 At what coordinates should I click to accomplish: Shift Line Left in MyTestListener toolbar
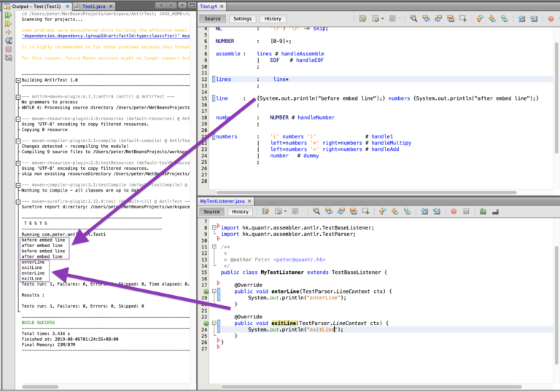[424, 211]
